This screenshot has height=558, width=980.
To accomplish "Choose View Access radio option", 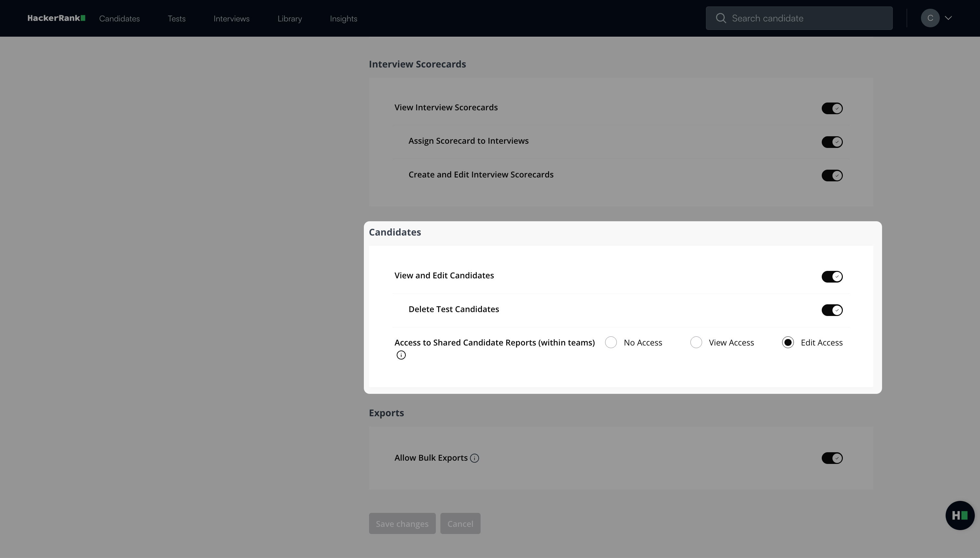I will (696, 342).
